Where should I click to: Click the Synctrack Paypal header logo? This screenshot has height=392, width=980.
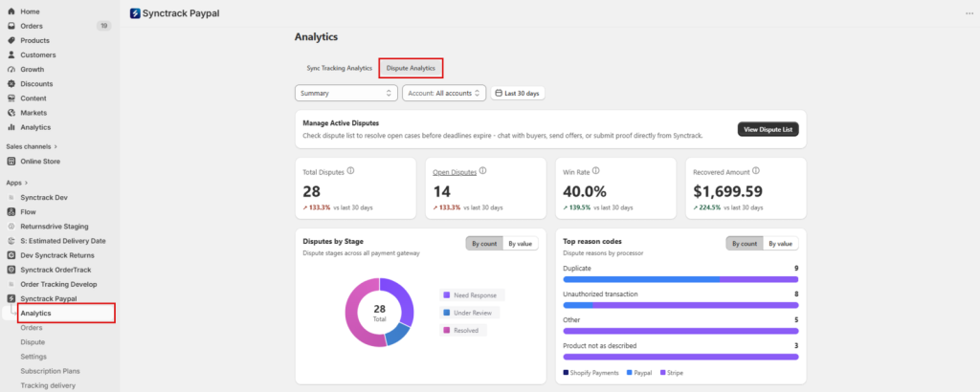point(135,13)
